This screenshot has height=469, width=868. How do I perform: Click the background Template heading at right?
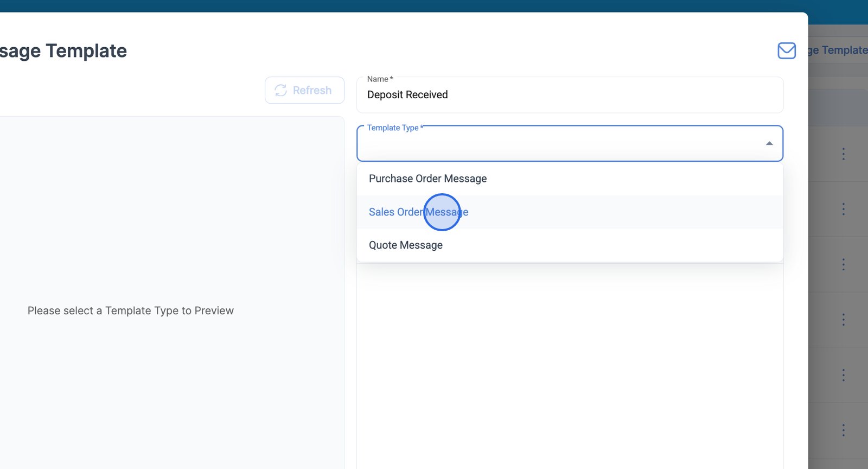coord(839,50)
